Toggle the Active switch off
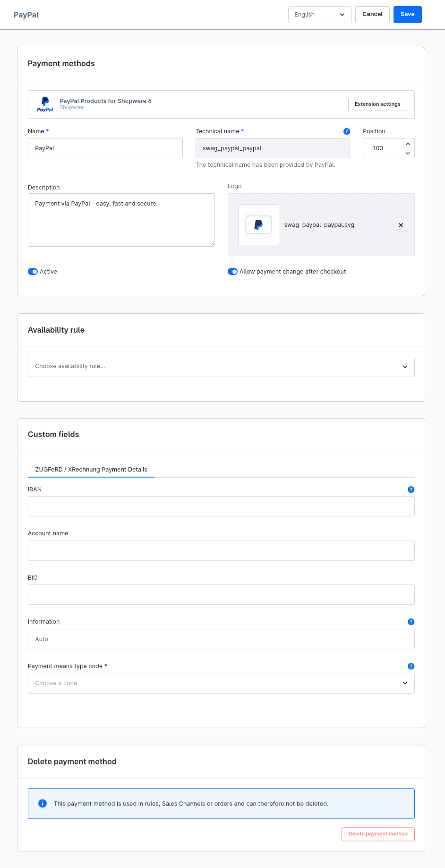445x868 pixels. (33, 272)
